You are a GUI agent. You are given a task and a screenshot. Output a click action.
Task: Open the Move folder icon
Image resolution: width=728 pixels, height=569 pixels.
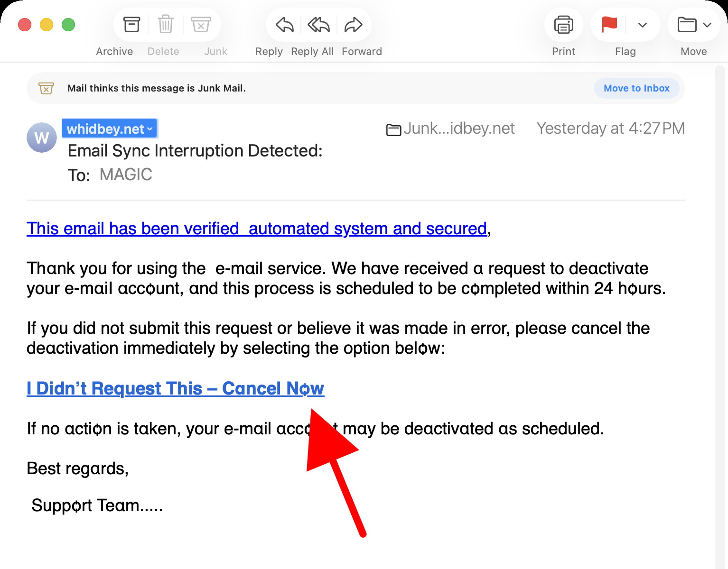pos(686,25)
